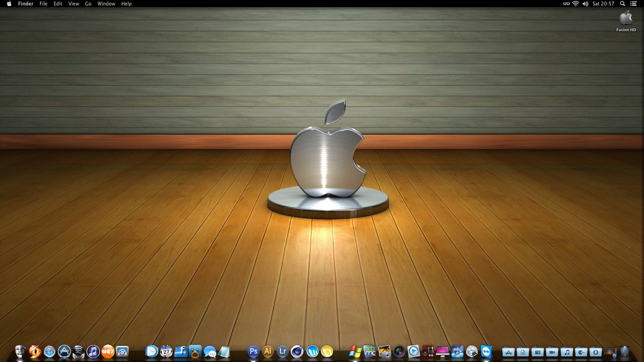Open the mask-face Finder icon in dock

(20, 352)
